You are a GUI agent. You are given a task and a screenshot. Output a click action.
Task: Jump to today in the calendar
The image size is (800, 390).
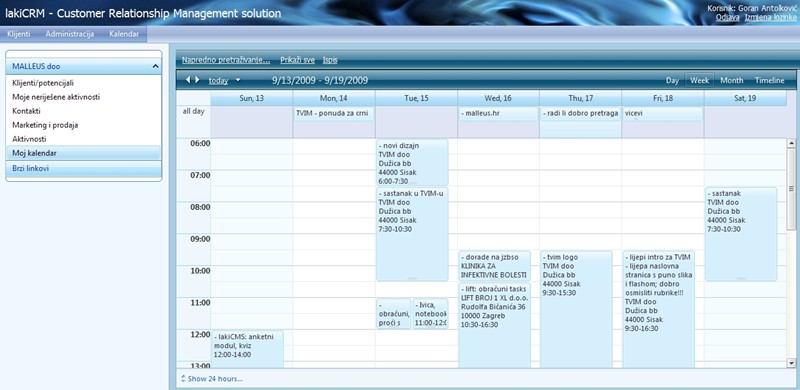[x=218, y=81]
